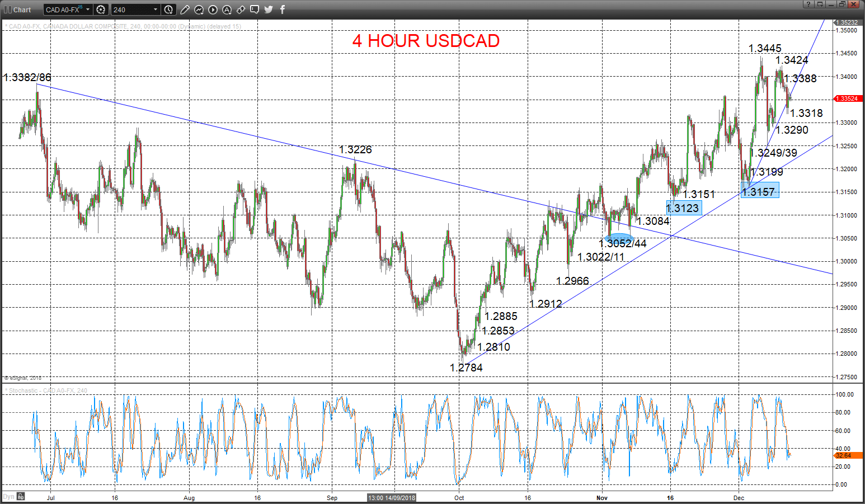Select the 1.3388 price annotation
This screenshot has width=865, height=504.
pos(800,78)
